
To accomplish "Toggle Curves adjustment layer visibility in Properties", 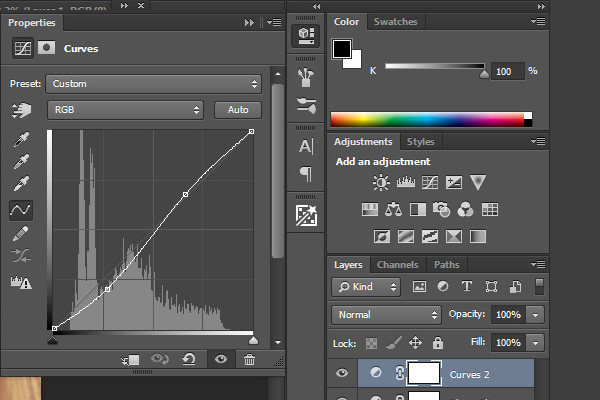I will pyautogui.click(x=221, y=359).
